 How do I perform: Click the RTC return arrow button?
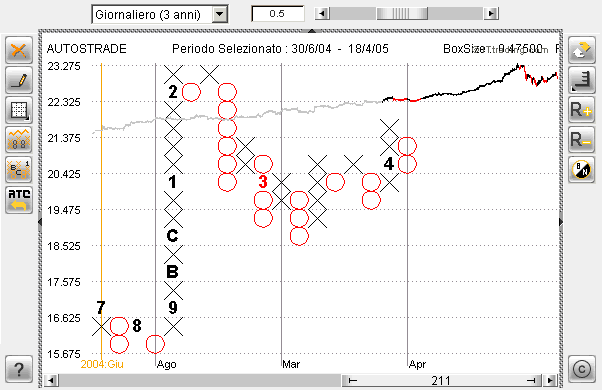[19, 200]
